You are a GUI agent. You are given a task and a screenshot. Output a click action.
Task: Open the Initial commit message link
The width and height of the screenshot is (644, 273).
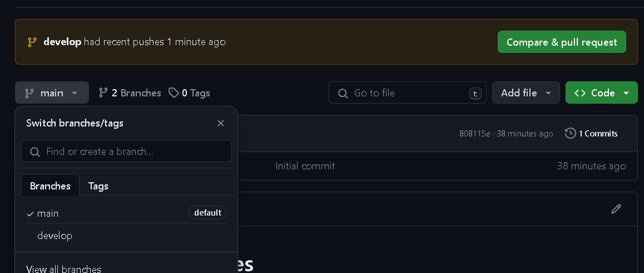[x=305, y=166]
